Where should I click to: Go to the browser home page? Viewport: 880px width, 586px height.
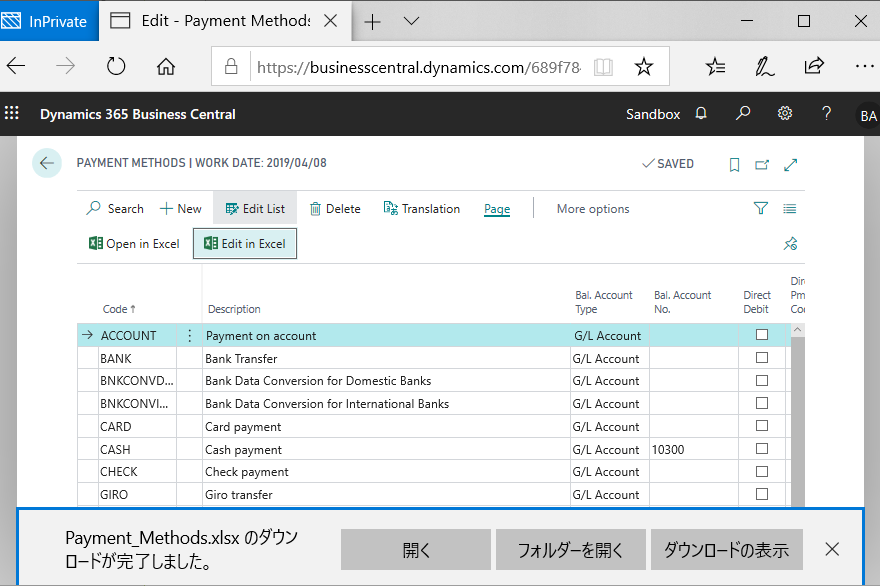[166, 66]
